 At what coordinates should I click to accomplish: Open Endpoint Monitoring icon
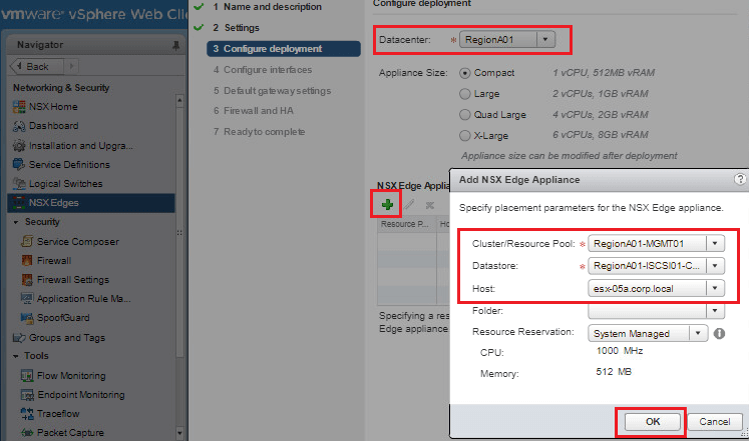[x=27, y=395]
